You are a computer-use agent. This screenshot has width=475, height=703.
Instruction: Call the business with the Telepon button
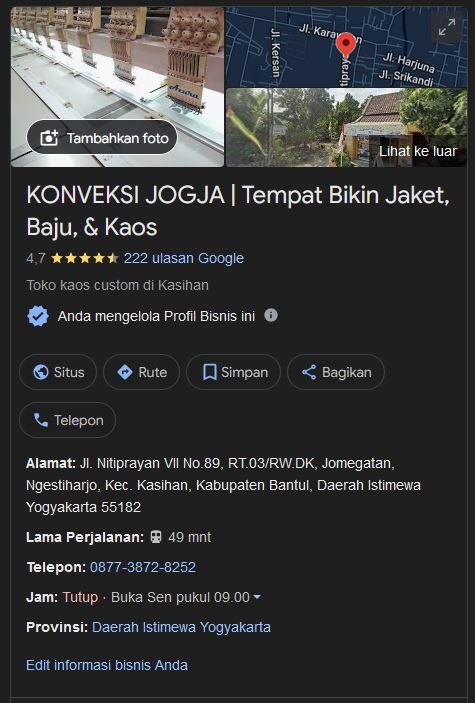(67, 420)
